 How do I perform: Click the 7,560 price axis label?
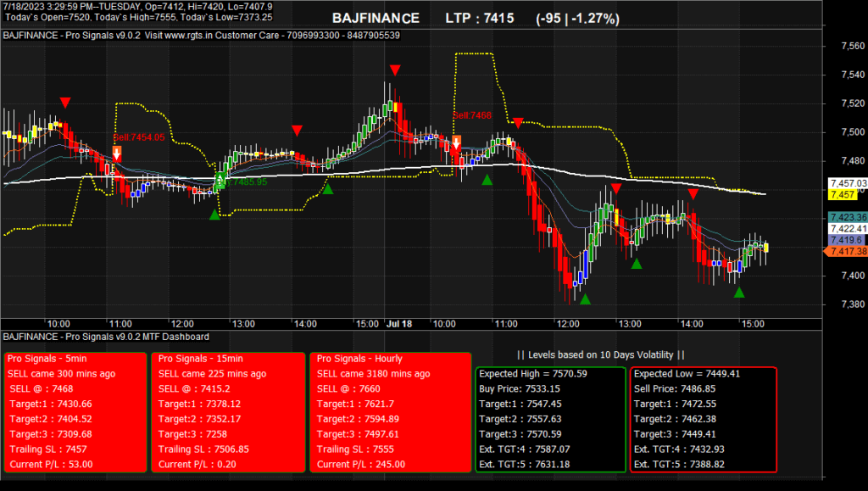point(853,46)
